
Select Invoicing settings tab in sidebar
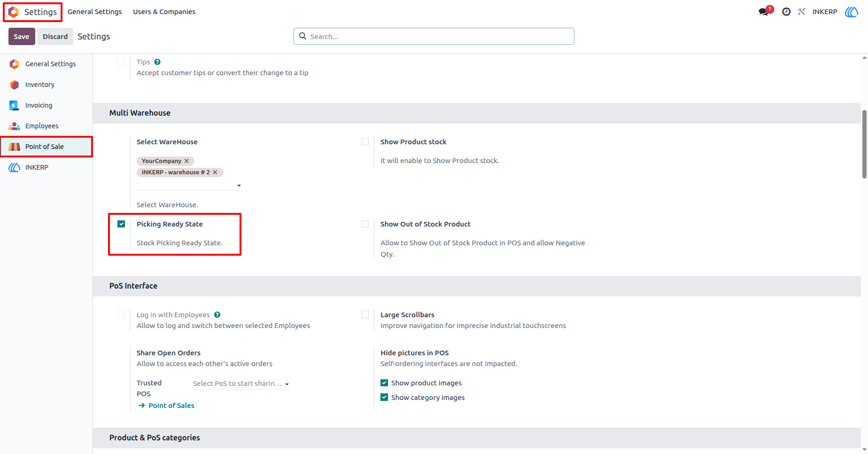click(46, 105)
